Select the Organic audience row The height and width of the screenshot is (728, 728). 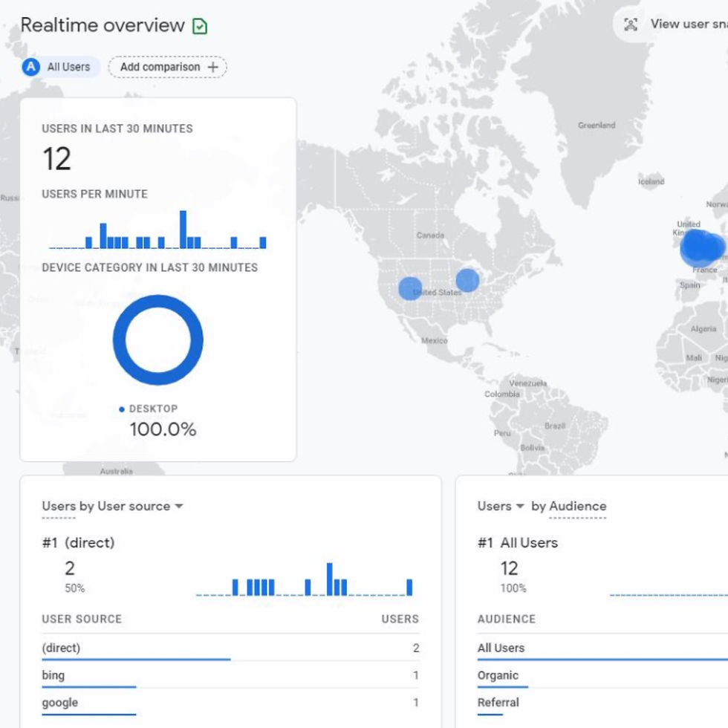click(602, 675)
